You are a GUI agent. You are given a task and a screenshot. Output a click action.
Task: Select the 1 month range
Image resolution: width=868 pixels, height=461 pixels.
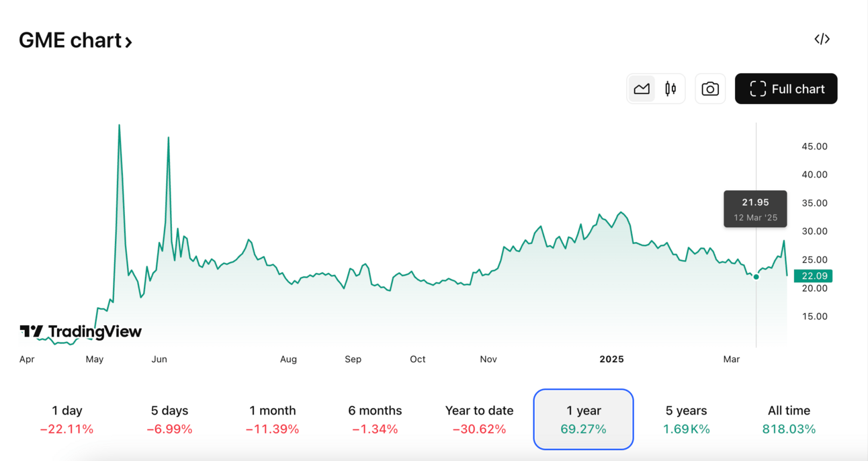272,419
